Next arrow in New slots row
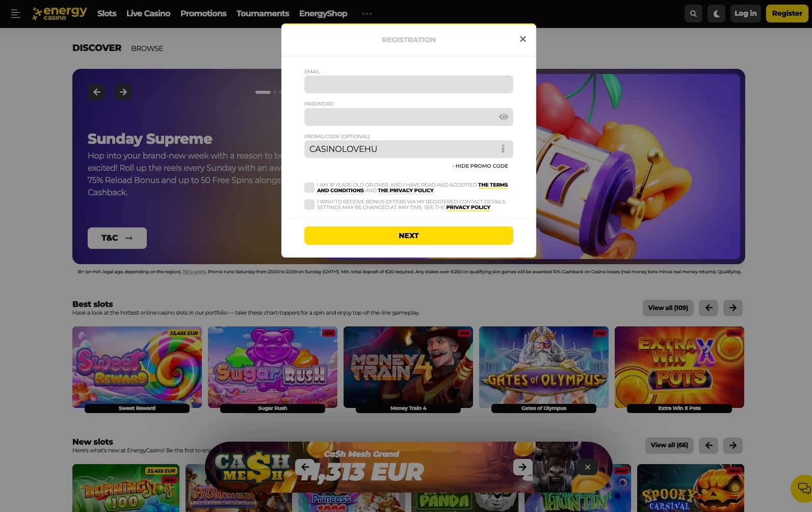812x512 pixels. (x=733, y=445)
